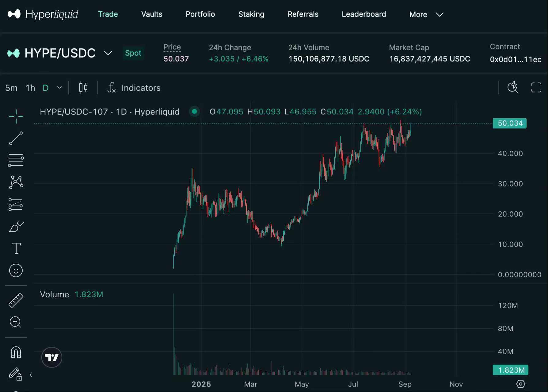
Task: Open chart settings gear at bottom right
Action: coord(521,384)
